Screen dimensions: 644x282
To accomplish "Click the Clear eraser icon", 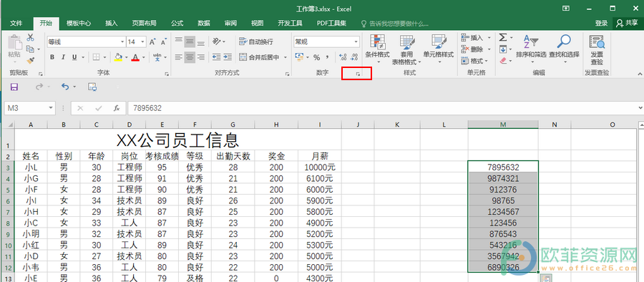I will pyautogui.click(x=503, y=60).
